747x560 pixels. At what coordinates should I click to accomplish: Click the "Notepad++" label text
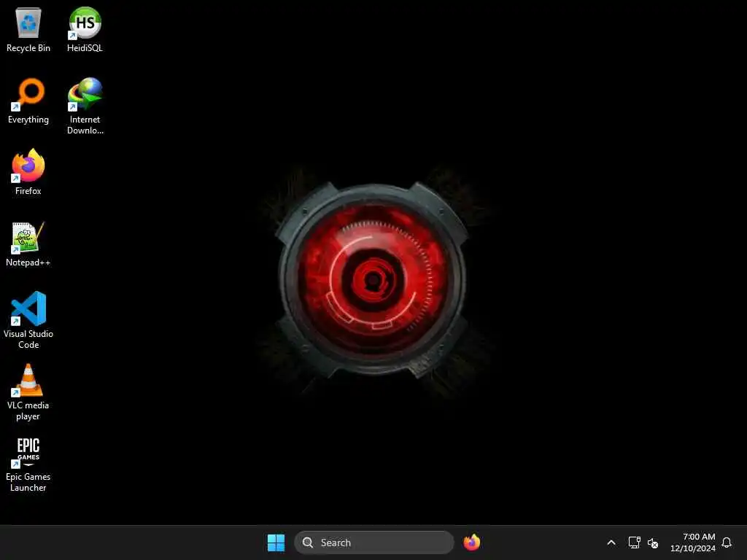[x=28, y=262]
